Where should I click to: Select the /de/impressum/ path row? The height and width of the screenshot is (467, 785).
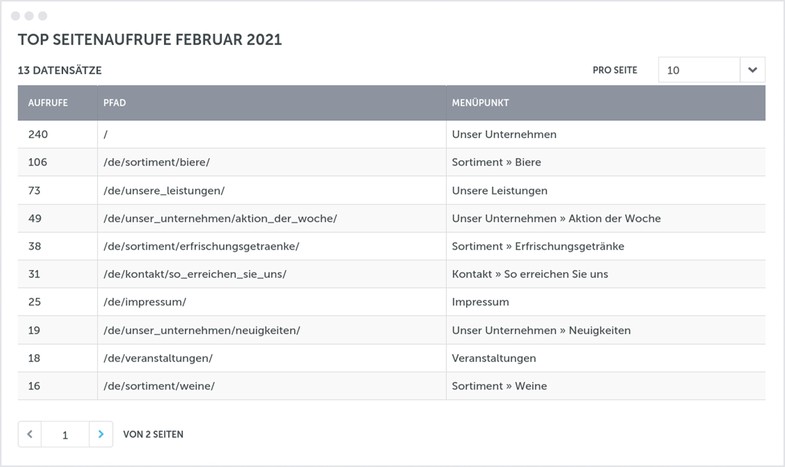pyautogui.click(x=144, y=302)
